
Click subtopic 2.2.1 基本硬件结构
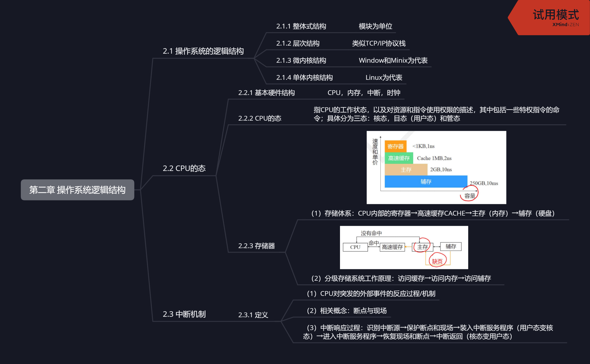[266, 93]
